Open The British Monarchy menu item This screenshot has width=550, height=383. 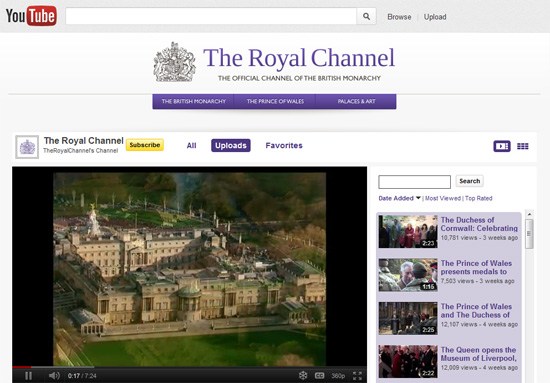(194, 101)
